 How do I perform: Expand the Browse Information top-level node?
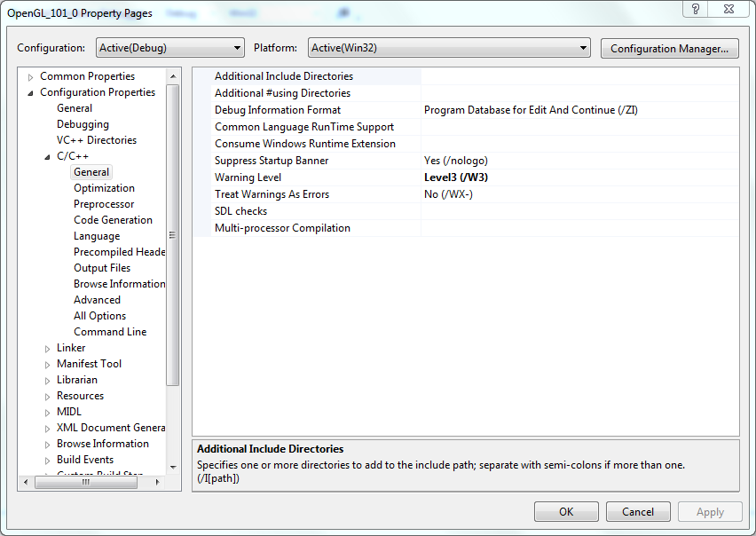(x=47, y=445)
